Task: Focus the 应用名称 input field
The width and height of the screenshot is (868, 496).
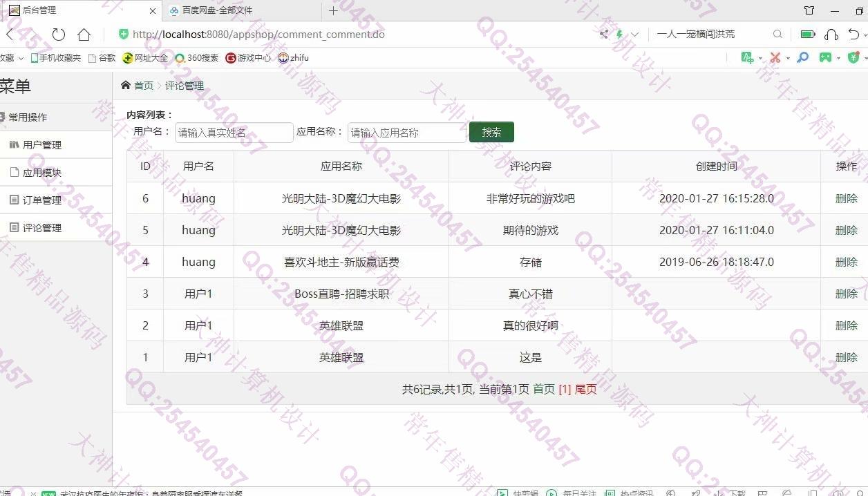Action: pyautogui.click(x=407, y=133)
